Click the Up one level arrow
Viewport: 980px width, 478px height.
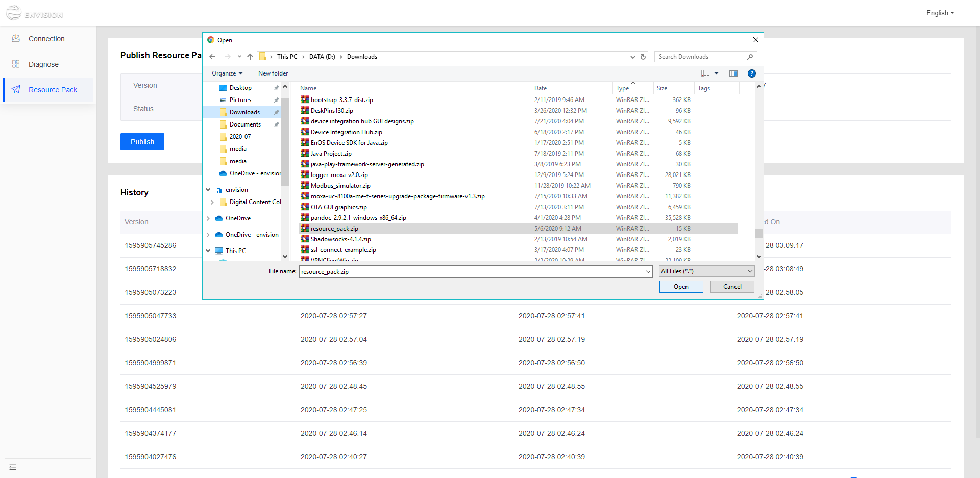coord(250,57)
